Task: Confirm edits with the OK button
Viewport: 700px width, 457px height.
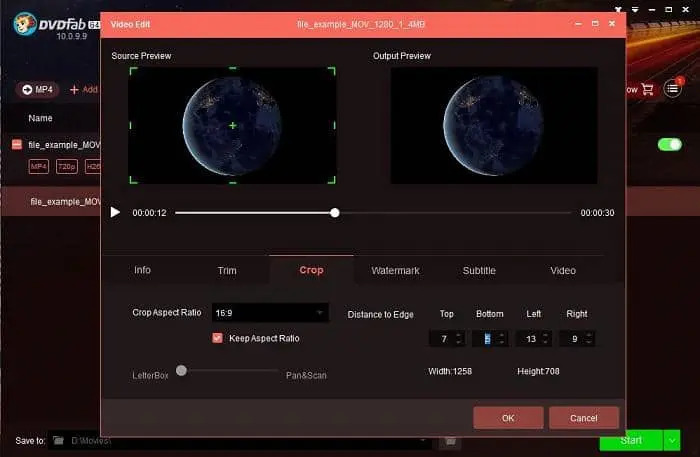Action: (508, 417)
